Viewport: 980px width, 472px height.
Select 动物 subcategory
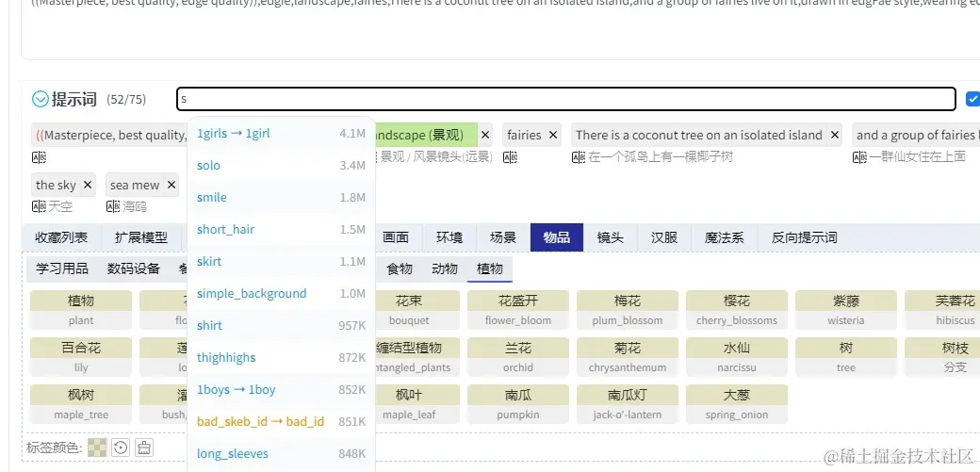point(445,269)
